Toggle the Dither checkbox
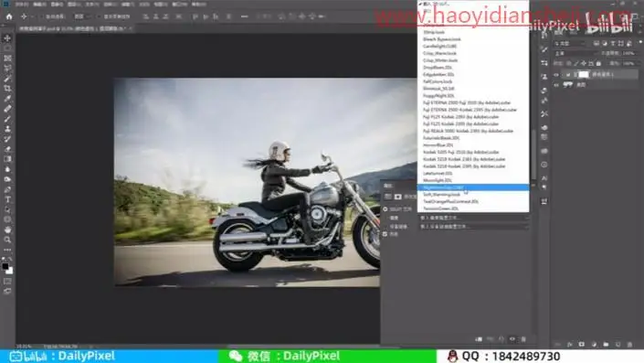 coord(385,234)
